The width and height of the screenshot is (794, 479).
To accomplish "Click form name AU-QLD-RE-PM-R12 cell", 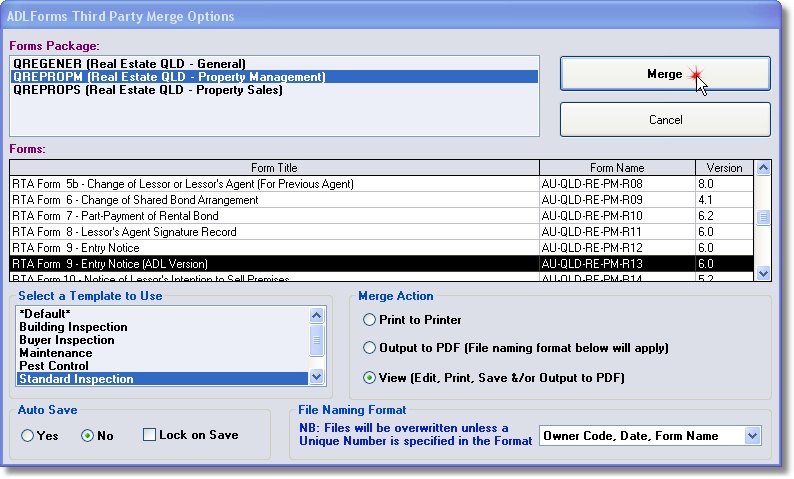I will point(617,248).
